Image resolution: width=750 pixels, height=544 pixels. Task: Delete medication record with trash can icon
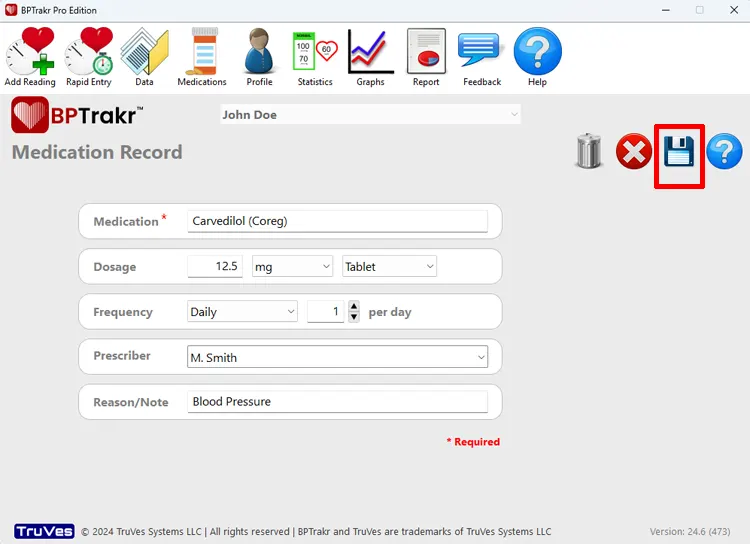pos(589,152)
